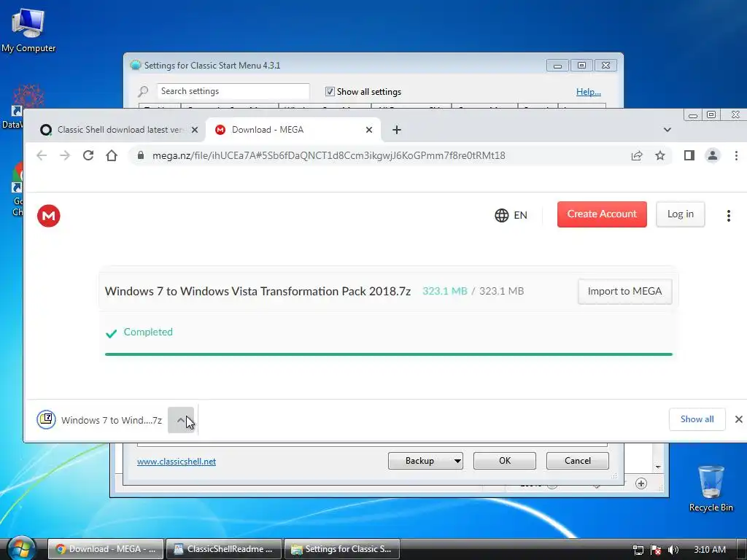View site info via the lock icon

tap(141, 155)
